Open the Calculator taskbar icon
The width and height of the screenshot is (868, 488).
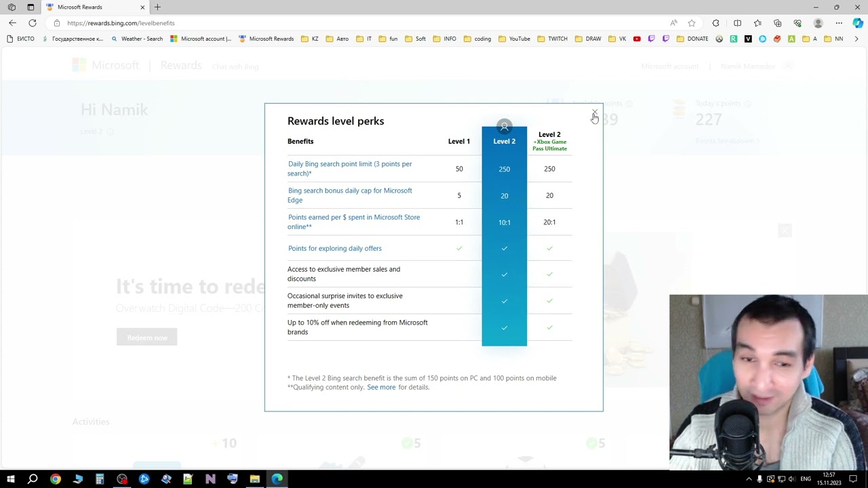click(x=100, y=479)
